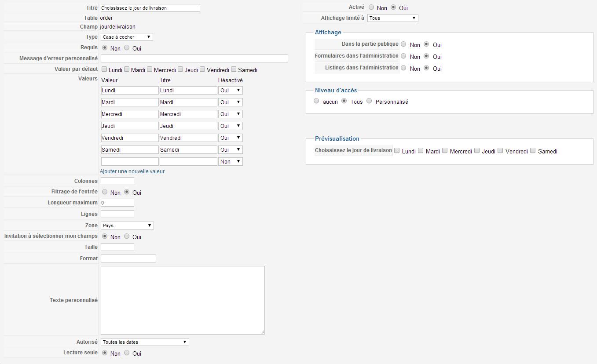Open the Autorisé dates dropdown
The height and width of the screenshot is (364, 597).
[x=145, y=342]
